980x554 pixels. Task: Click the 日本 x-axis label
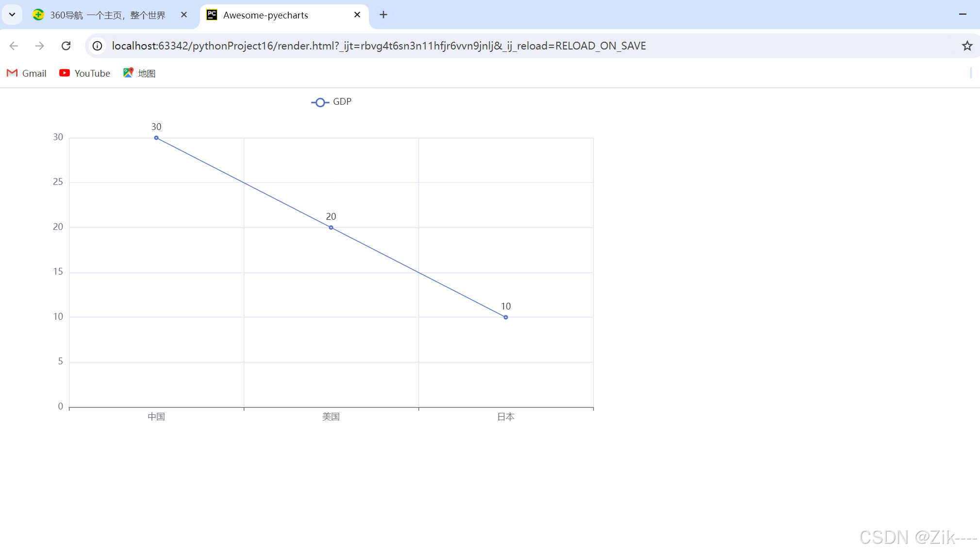[x=506, y=417]
